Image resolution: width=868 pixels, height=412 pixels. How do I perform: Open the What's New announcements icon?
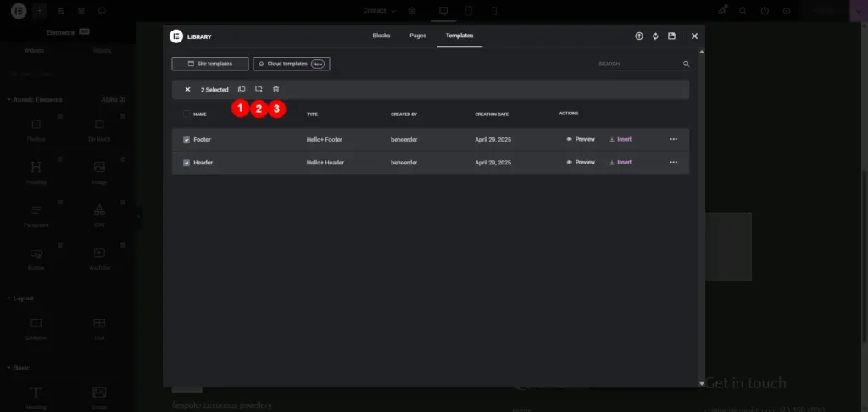722,10
